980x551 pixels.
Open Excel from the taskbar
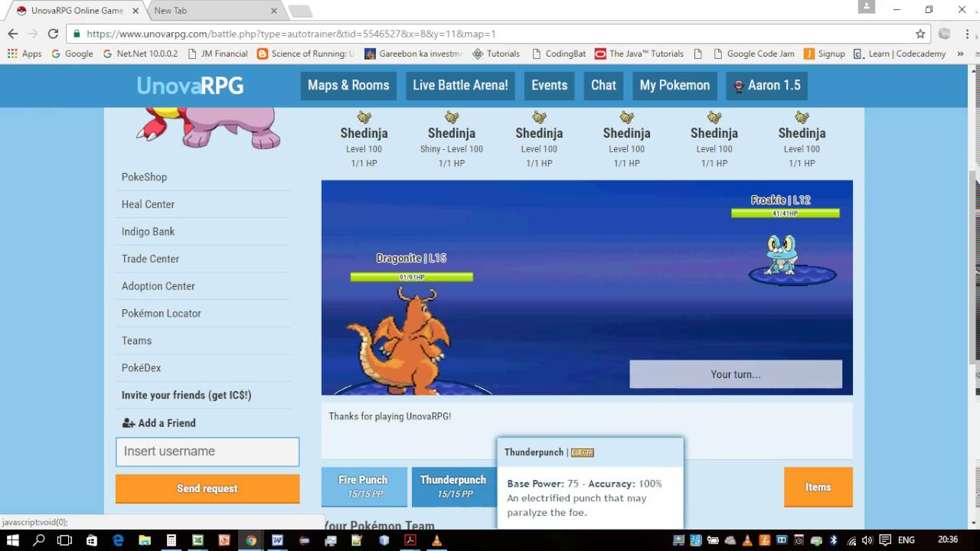(x=198, y=540)
